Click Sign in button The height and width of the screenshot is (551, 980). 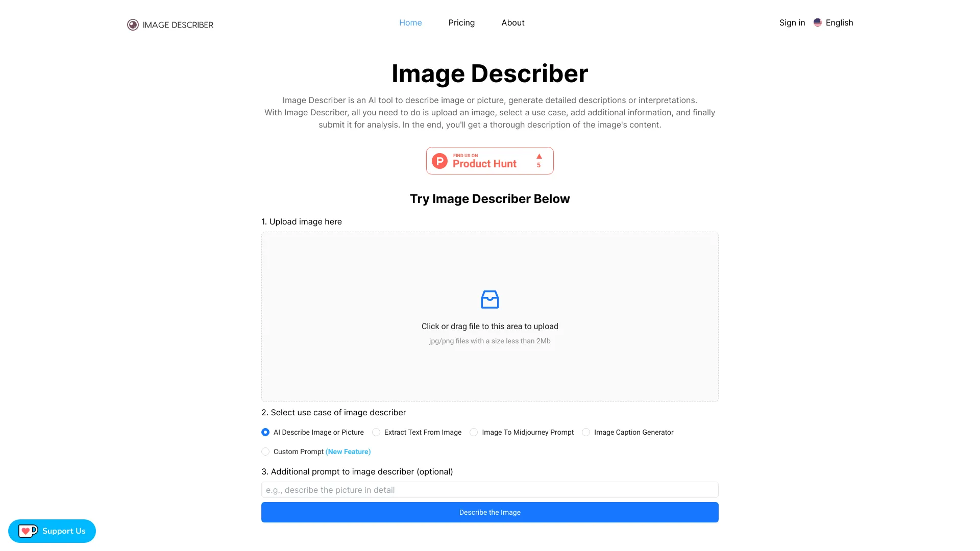792,23
